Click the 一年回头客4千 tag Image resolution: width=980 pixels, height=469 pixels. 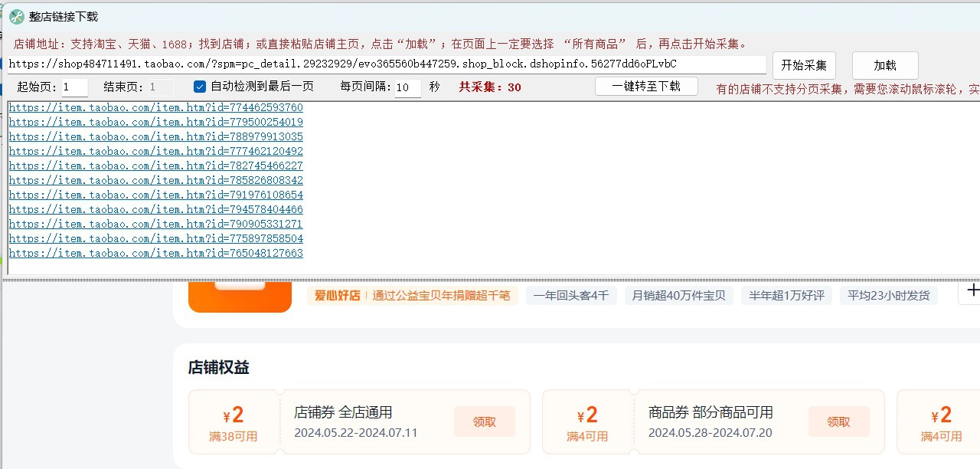[x=571, y=296]
